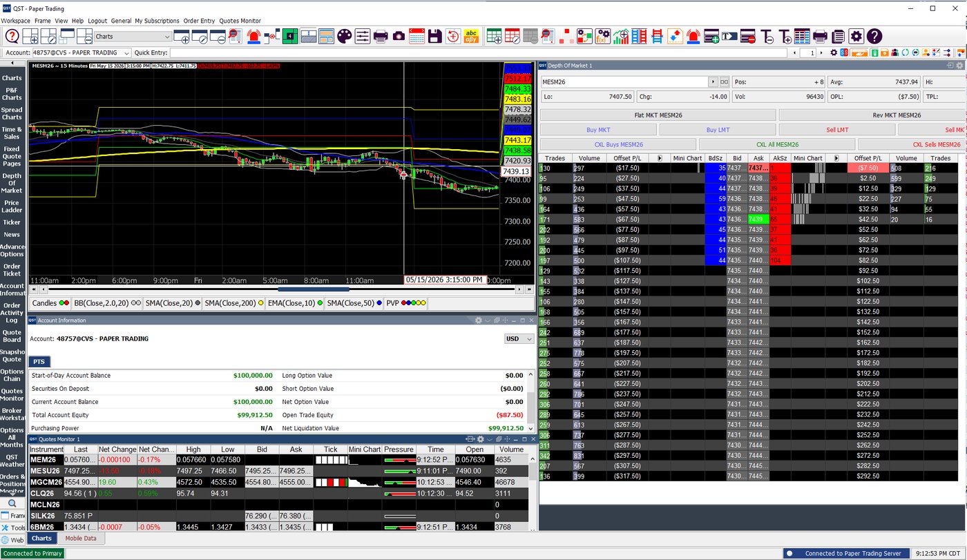Image resolution: width=967 pixels, height=560 pixels.
Task: Click the Quick Entry input field
Action: [x=478, y=52]
